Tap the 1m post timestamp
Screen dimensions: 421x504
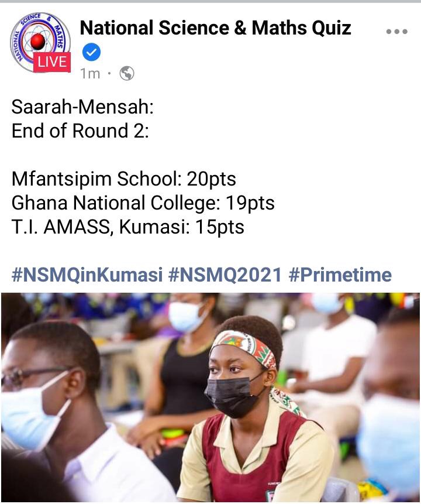click(x=90, y=74)
